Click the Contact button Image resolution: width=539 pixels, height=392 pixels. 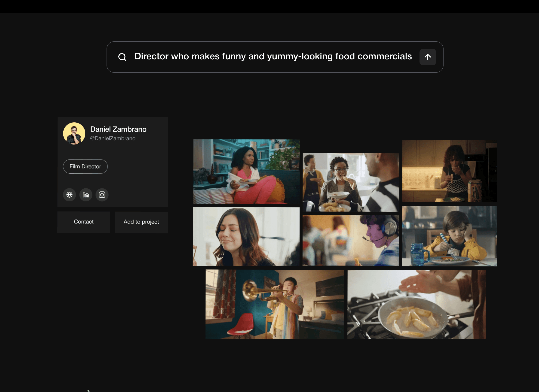(x=84, y=222)
